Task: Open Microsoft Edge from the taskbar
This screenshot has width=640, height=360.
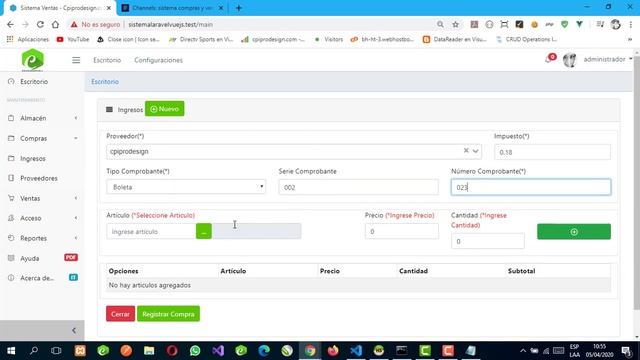Action: (x=264, y=351)
